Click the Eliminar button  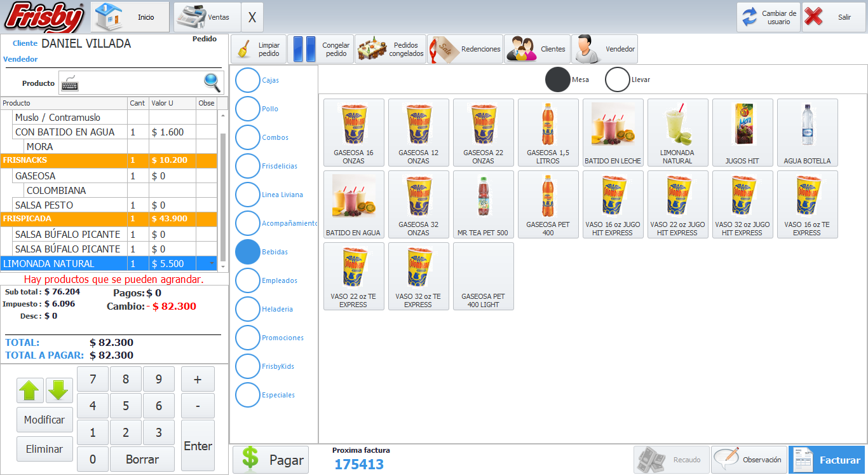pyautogui.click(x=44, y=449)
